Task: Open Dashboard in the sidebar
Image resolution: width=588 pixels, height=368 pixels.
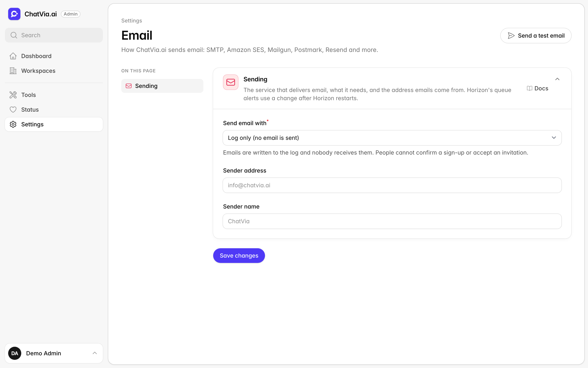Action: point(54,56)
